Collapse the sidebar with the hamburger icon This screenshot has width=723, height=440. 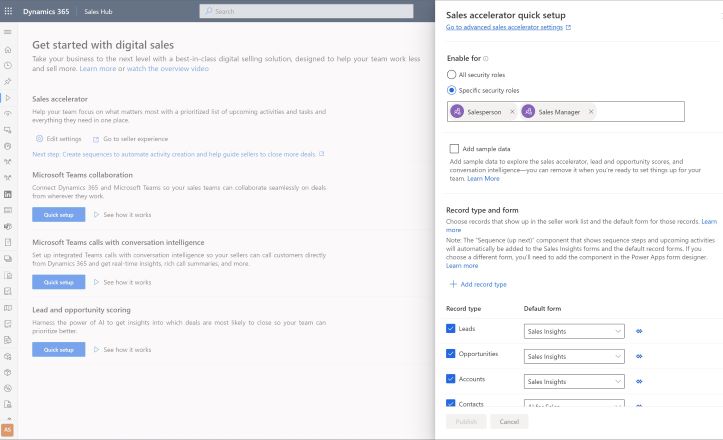(8, 32)
